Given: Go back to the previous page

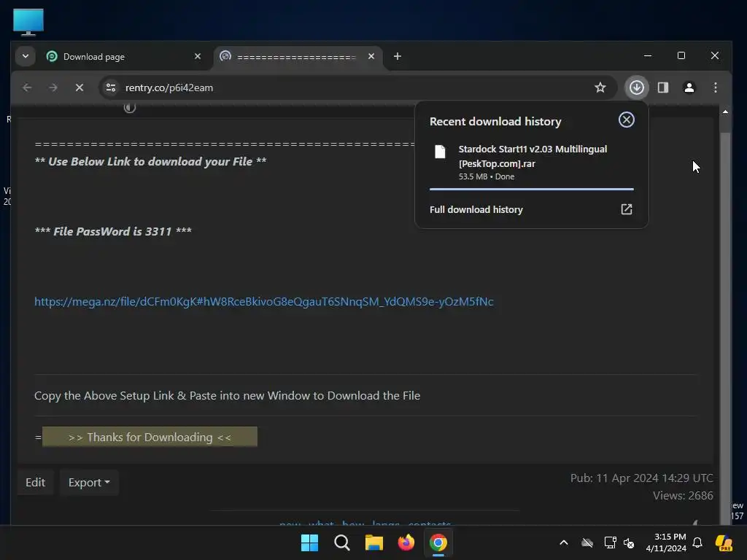Looking at the screenshot, I should [x=27, y=87].
